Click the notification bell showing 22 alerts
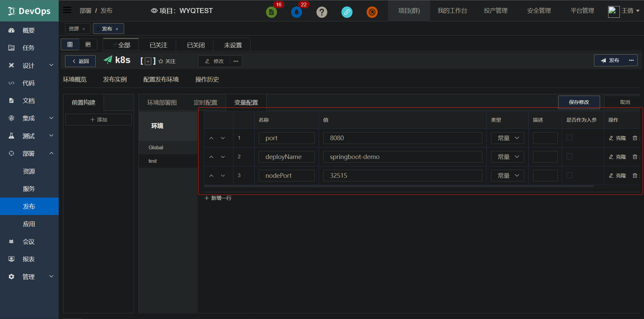This screenshot has height=319, width=644. pos(297,11)
